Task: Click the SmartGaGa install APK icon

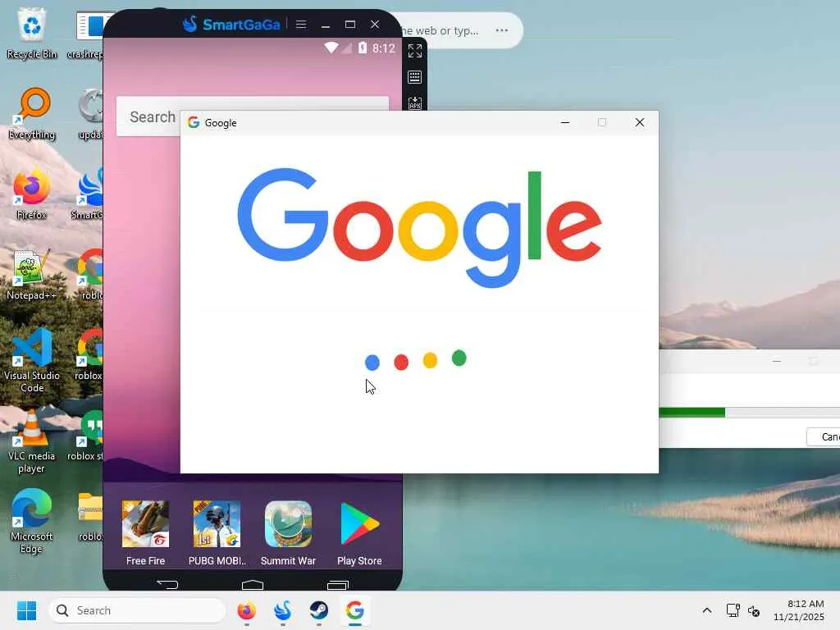Action: (x=414, y=103)
